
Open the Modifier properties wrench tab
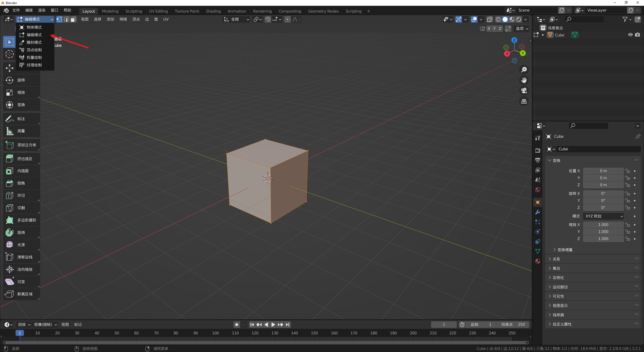click(538, 212)
